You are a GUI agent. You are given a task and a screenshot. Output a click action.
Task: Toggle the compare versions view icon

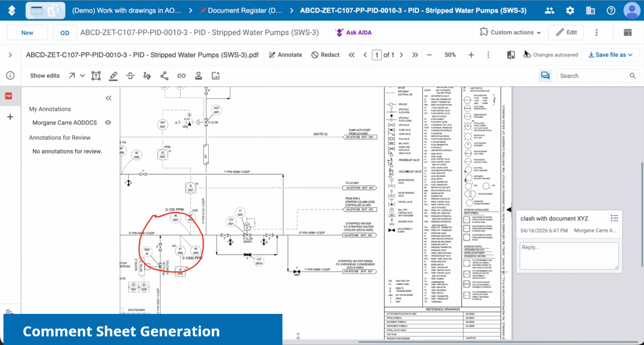point(511,55)
